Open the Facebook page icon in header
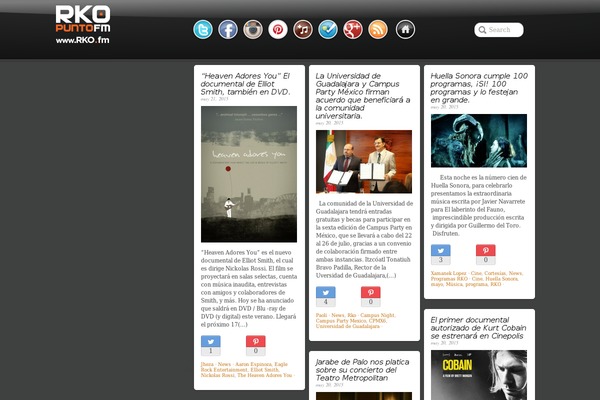The width and height of the screenshot is (600, 400). [x=228, y=29]
